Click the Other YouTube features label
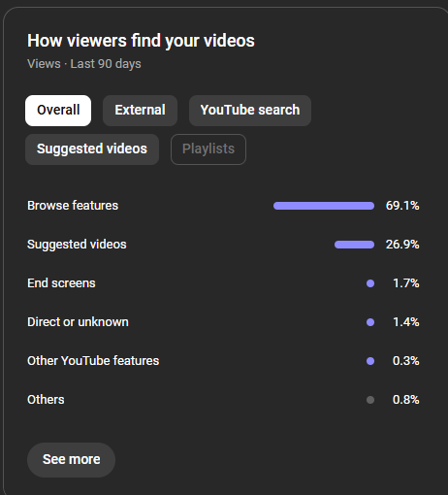 tap(93, 361)
